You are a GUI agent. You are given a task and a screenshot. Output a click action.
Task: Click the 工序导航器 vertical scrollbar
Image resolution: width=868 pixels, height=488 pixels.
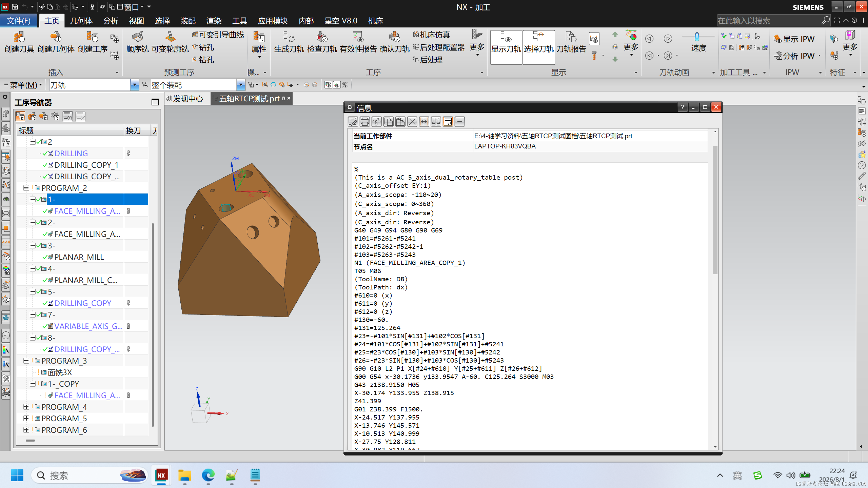coord(153,325)
